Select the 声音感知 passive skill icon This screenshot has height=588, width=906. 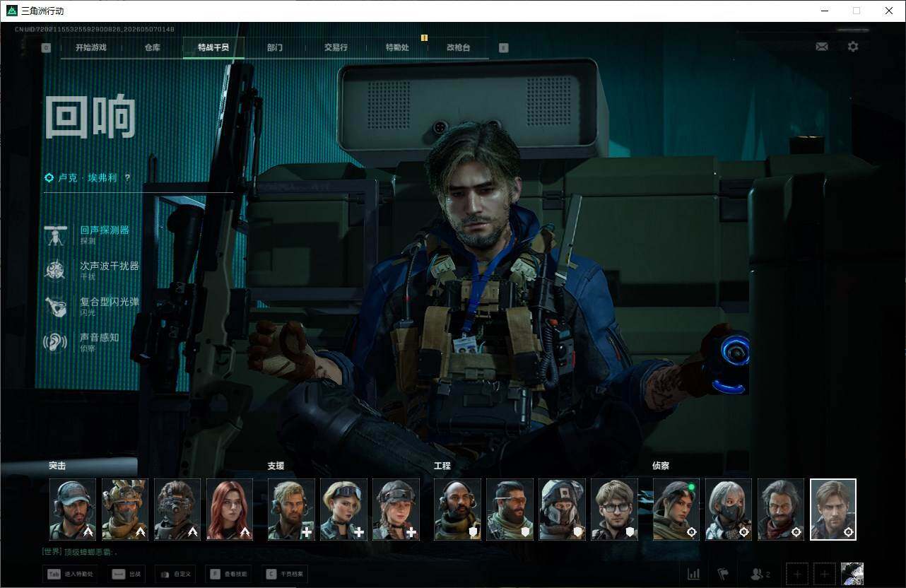click(x=54, y=343)
